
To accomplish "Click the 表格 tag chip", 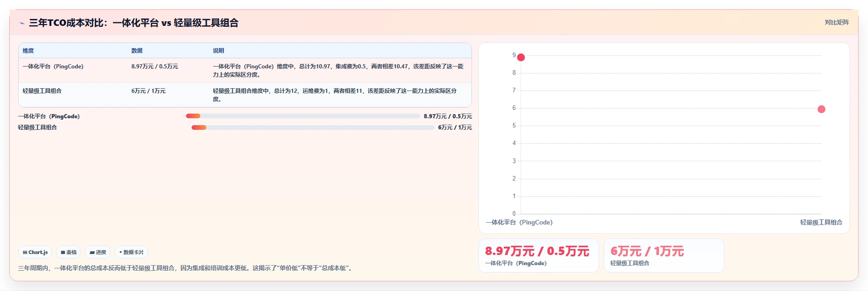I will (x=68, y=252).
